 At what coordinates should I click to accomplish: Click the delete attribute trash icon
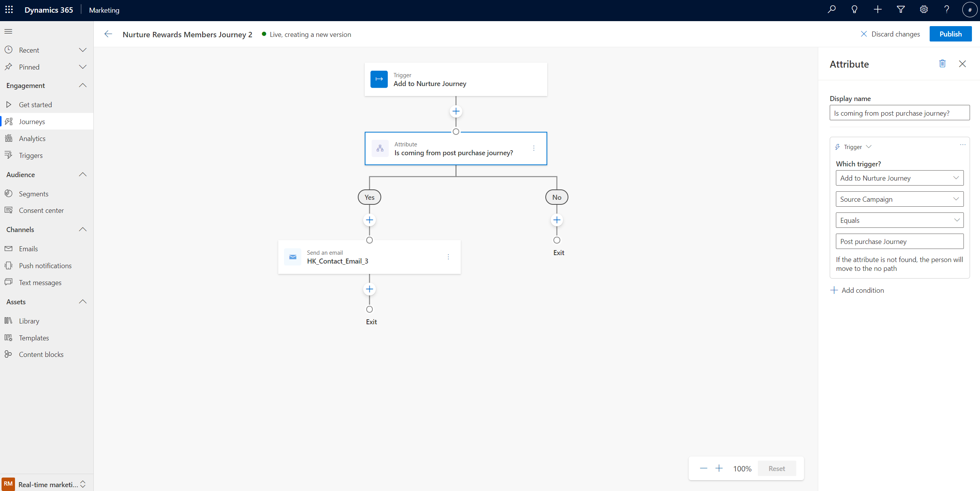coord(942,64)
